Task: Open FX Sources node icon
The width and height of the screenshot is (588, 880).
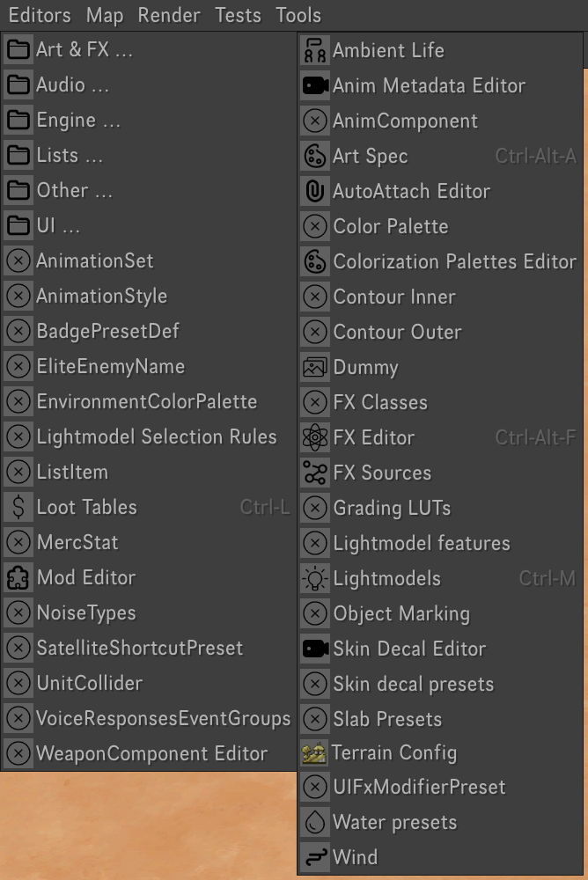Action: click(314, 473)
